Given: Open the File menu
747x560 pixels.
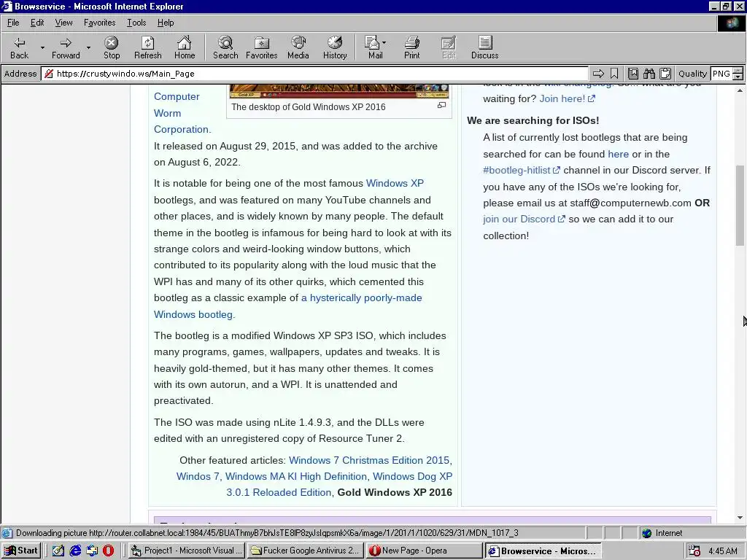Looking at the screenshot, I should (x=13, y=23).
